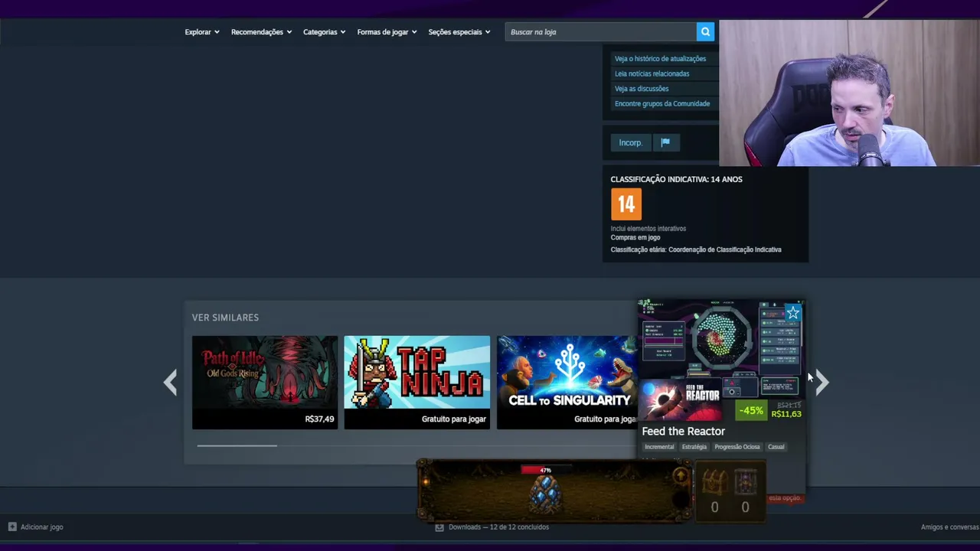
Task: Open the Categorias dropdown
Action: coord(324,32)
